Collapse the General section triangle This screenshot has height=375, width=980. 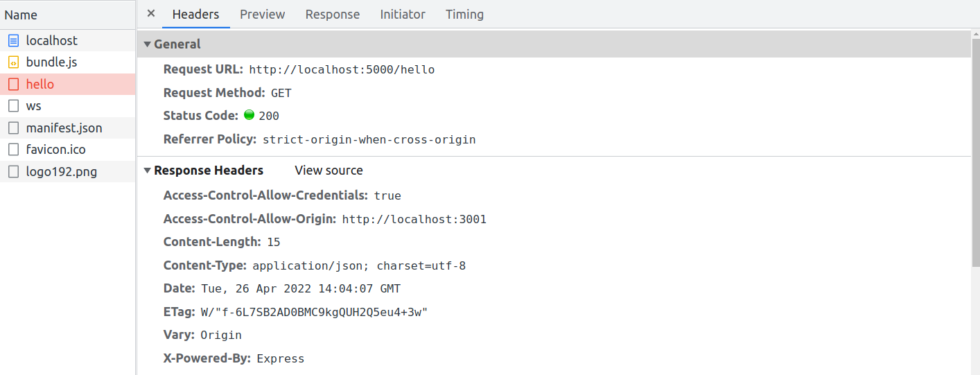[x=148, y=44]
